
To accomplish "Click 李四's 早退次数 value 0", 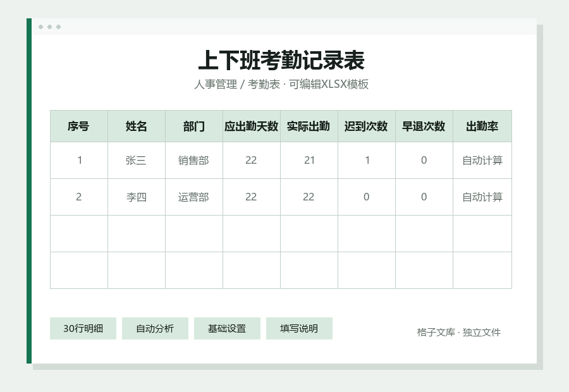I will click(424, 197).
